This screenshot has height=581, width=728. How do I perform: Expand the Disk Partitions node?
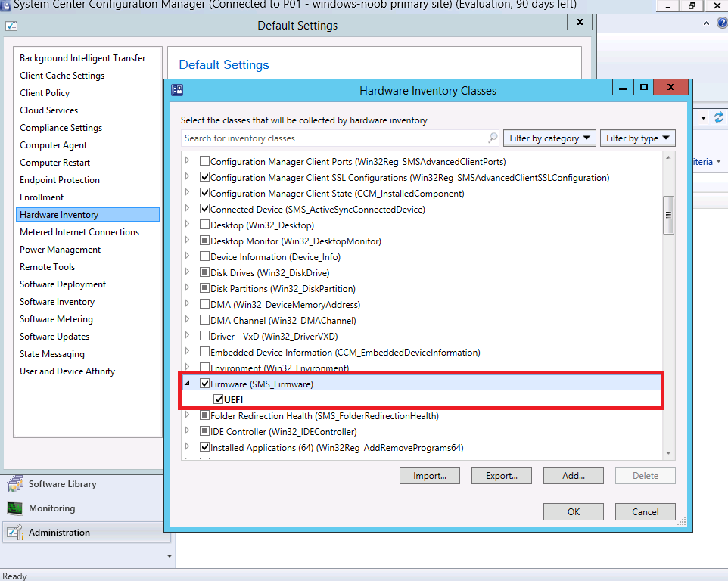tap(187, 287)
